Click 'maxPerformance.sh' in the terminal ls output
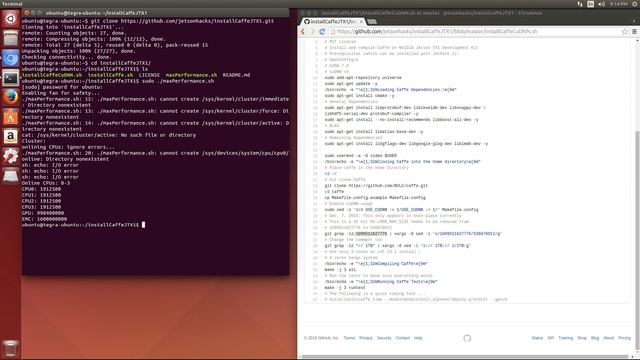 pyautogui.click(x=191, y=75)
